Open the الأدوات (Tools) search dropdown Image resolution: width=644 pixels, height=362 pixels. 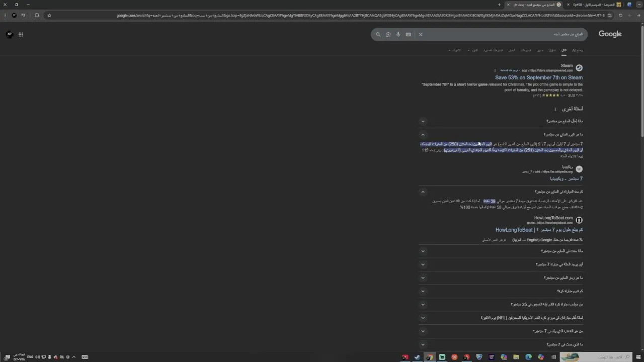[454, 50]
